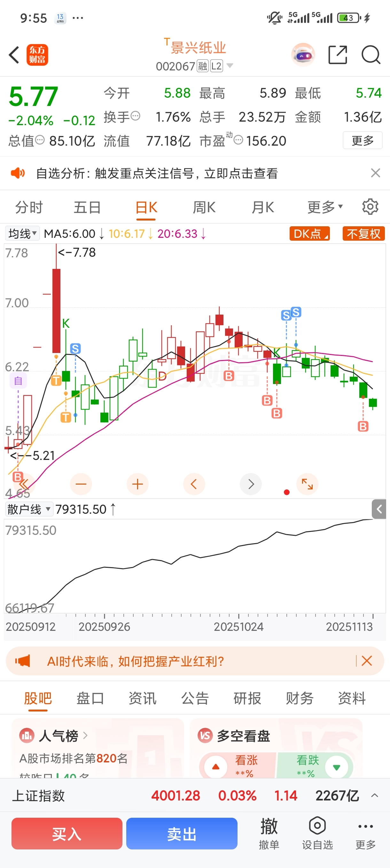Image resolution: width=390 pixels, height=868 pixels.
Task: Open the 人气榜 chart icon
Action: [27, 736]
